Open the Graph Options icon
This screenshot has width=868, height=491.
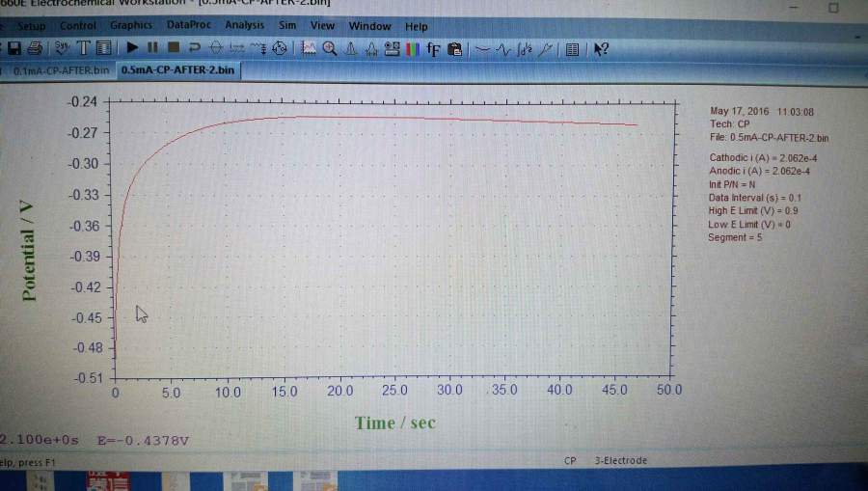click(x=392, y=49)
